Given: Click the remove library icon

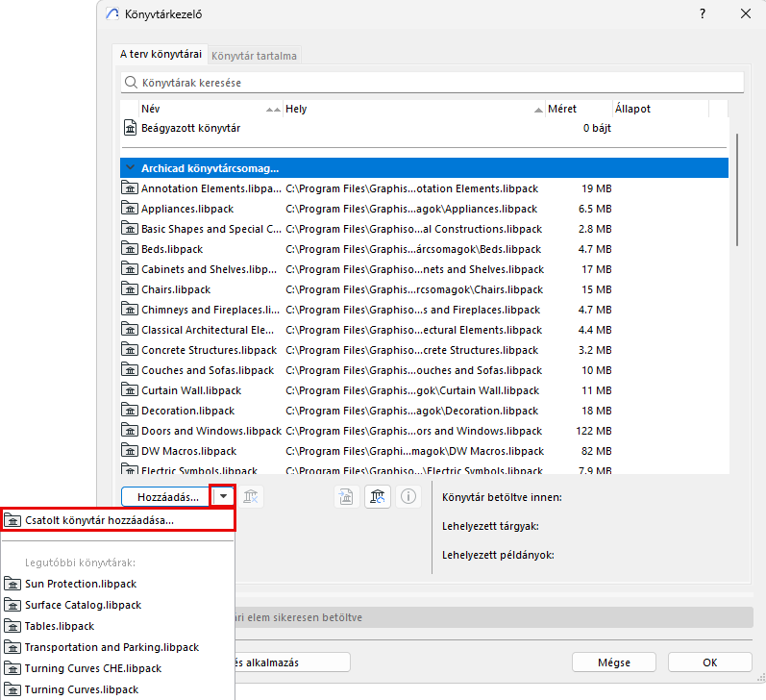Looking at the screenshot, I should coord(251,497).
